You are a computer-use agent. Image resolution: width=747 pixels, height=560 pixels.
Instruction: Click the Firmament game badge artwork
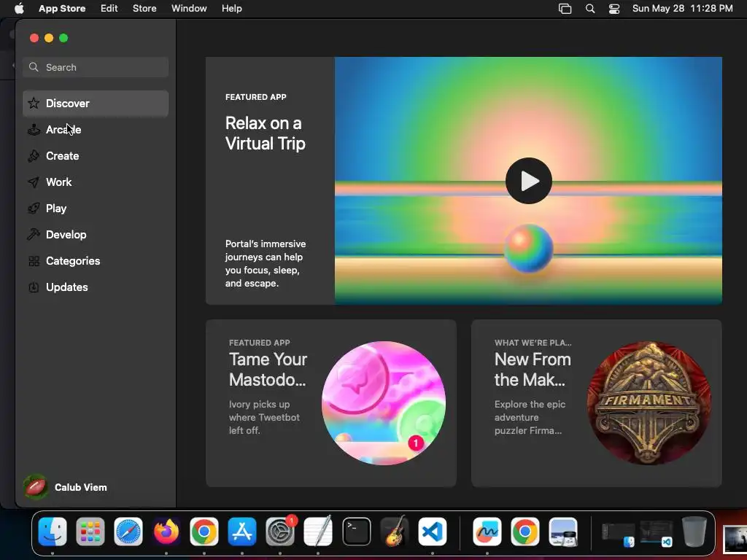(x=649, y=402)
